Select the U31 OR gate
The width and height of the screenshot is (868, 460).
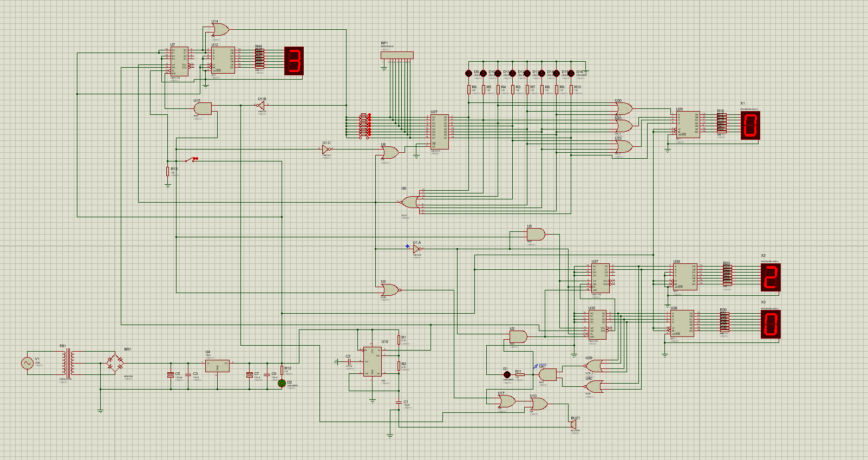pyautogui.click(x=624, y=126)
